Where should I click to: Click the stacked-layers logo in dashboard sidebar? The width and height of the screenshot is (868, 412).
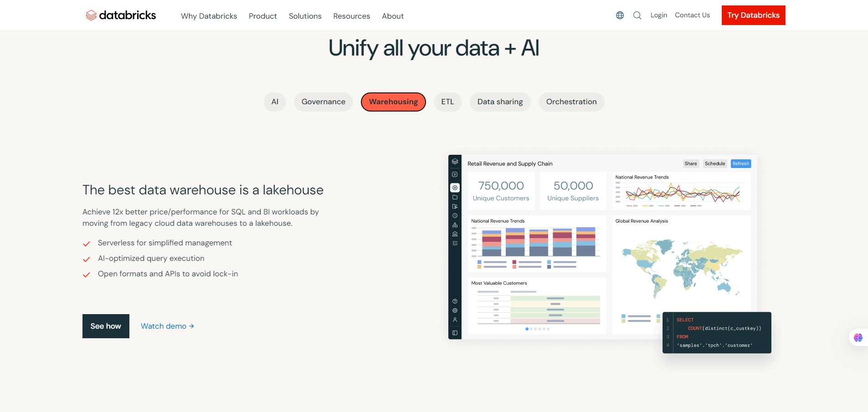click(x=455, y=162)
